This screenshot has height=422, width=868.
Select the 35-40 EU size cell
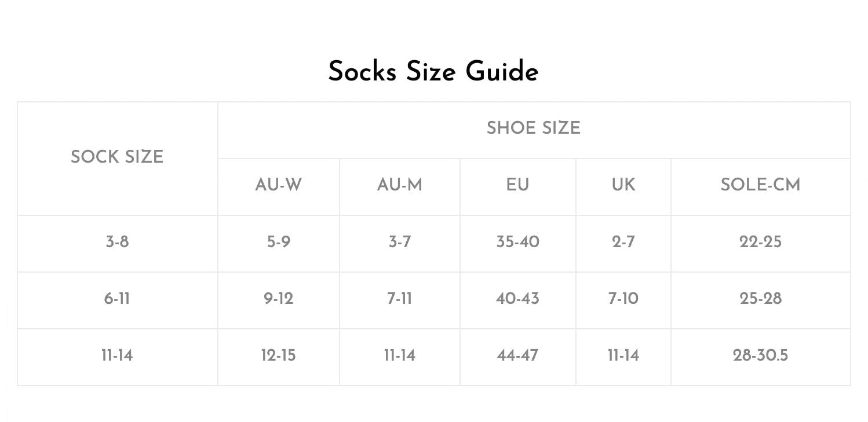pyautogui.click(x=517, y=241)
